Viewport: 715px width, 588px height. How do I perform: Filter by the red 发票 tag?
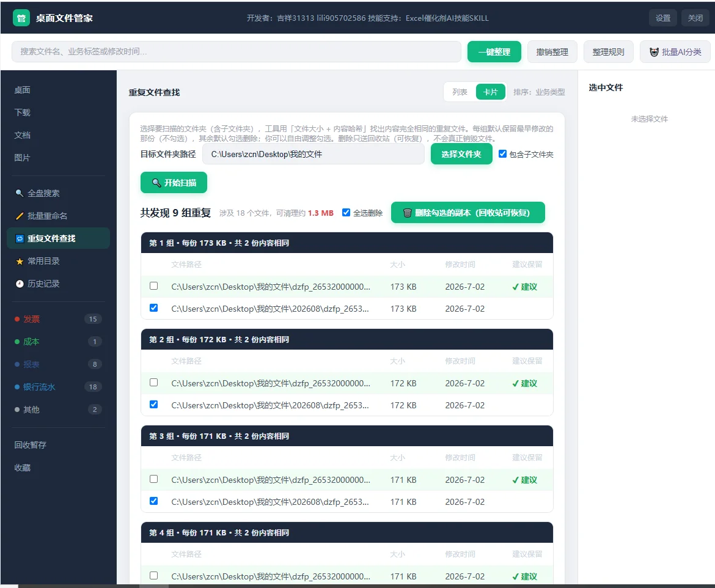pyautogui.click(x=59, y=319)
